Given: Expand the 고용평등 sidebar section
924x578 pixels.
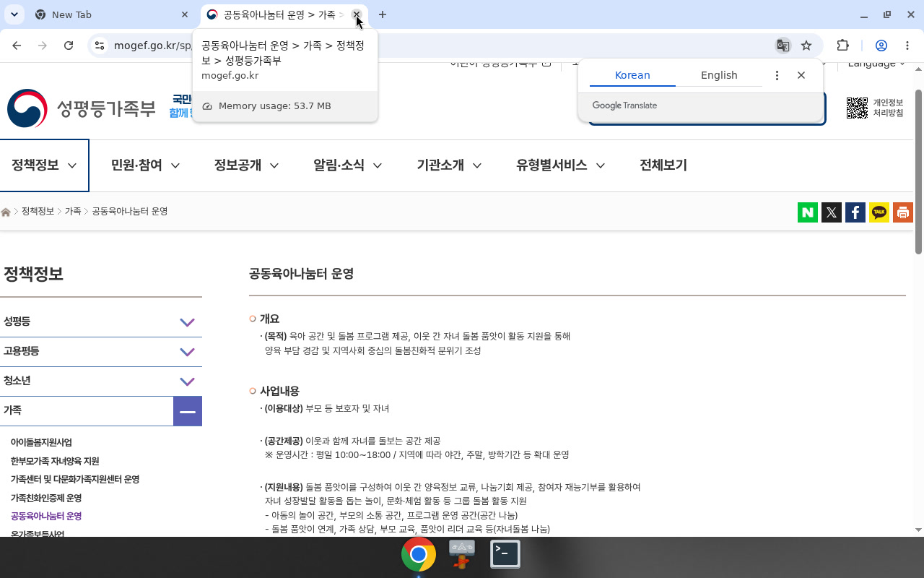Looking at the screenshot, I should pyautogui.click(x=187, y=352).
